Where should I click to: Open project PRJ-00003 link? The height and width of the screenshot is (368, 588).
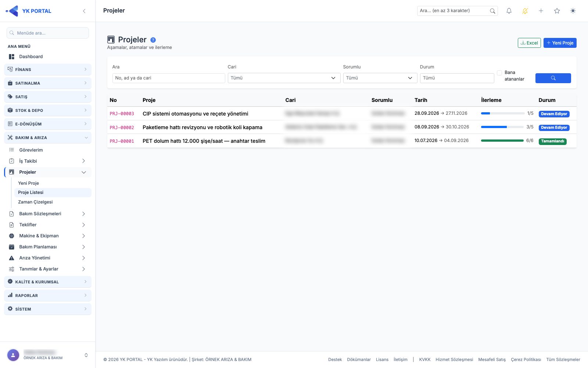click(x=122, y=114)
